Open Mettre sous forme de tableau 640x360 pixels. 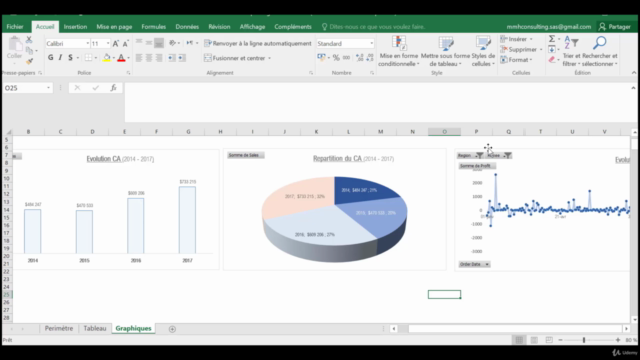click(445, 51)
